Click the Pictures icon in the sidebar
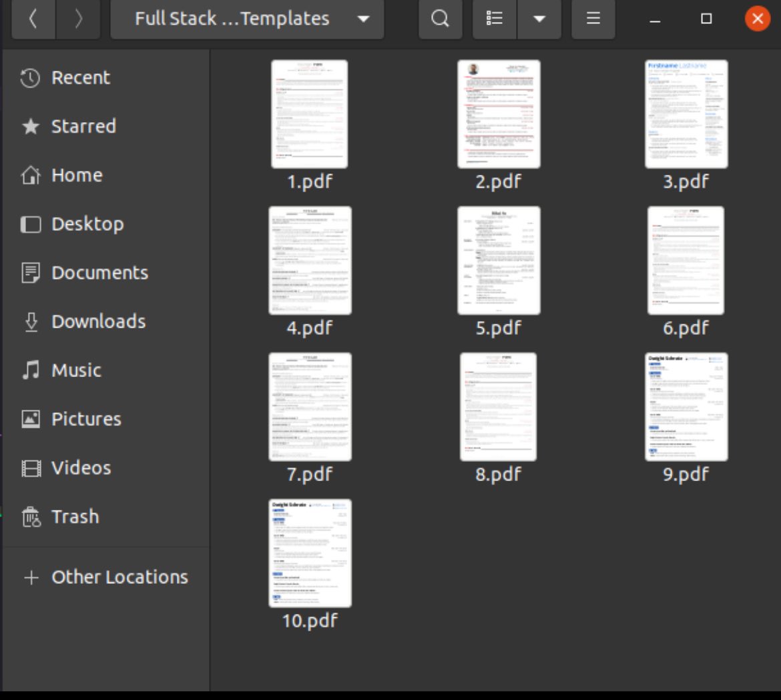The image size is (781, 700). click(x=31, y=419)
